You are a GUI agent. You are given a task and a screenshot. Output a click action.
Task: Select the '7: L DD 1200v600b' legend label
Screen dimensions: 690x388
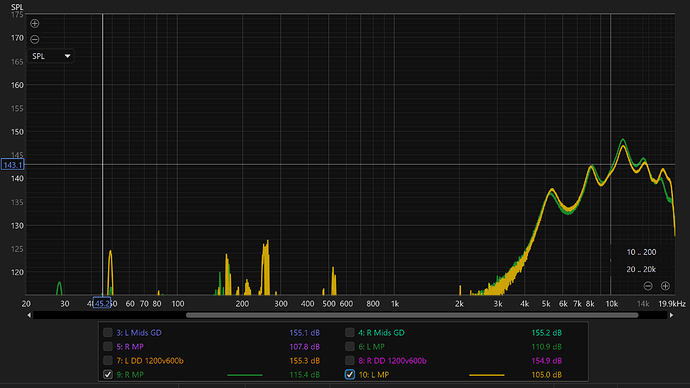(150, 361)
